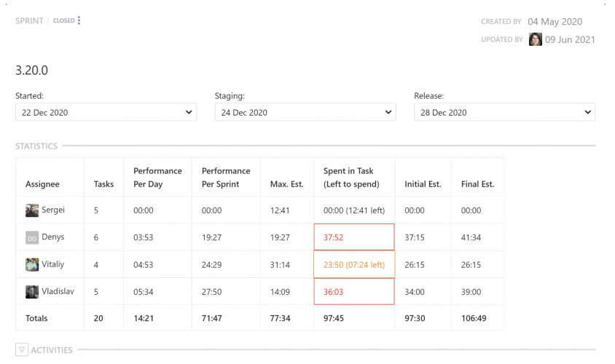This screenshot has width=615, height=364.
Task: Open the Staging date dropdown
Action: click(x=305, y=112)
